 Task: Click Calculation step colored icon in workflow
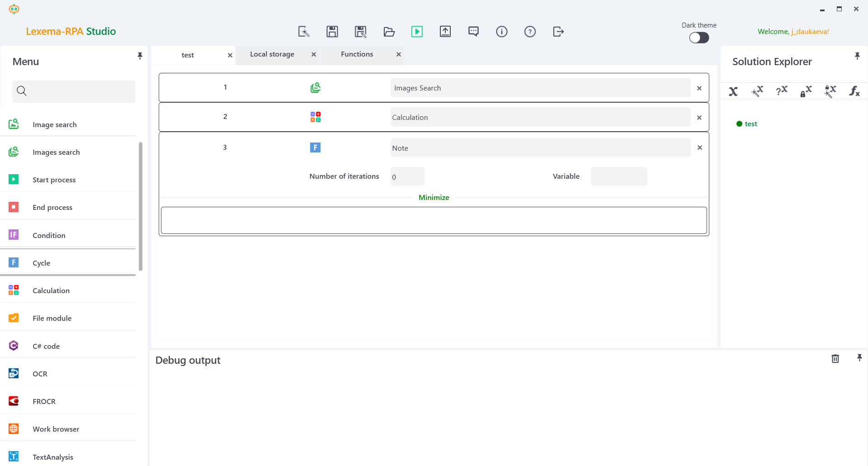pos(316,117)
